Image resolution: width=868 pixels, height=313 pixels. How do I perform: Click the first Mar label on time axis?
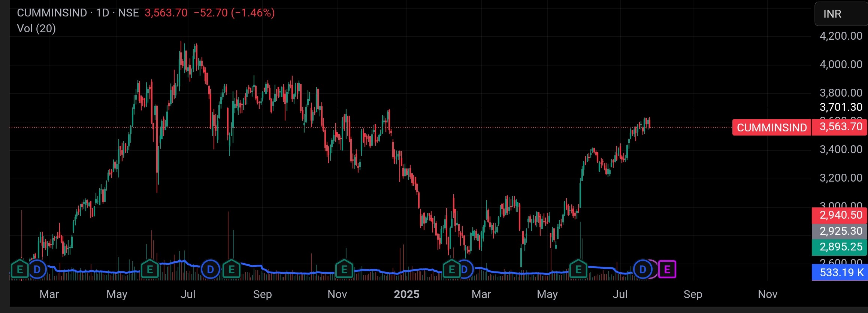(x=49, y=294)
